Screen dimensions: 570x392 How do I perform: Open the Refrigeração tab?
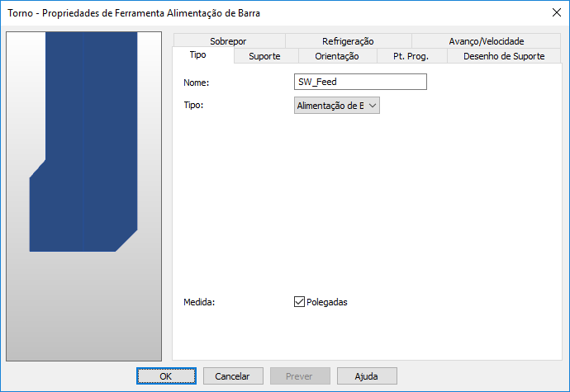(348, 41)
